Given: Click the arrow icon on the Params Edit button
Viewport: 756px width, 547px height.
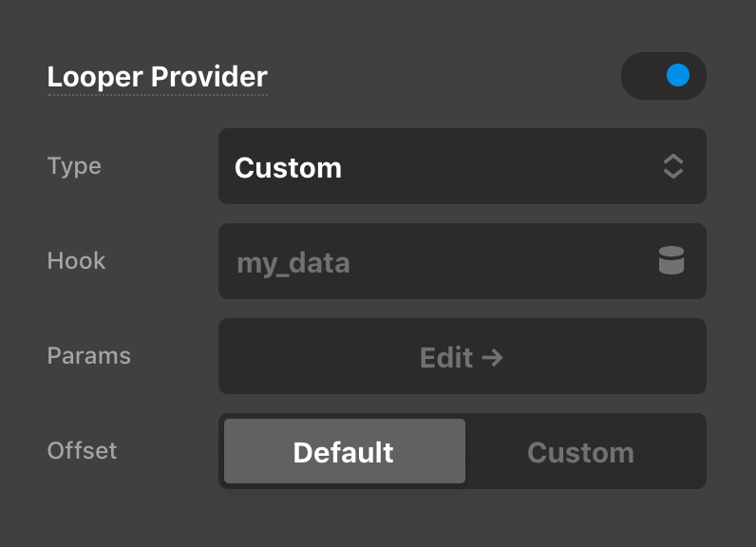Looking at the screenshot, I should (x=492, y=357).
